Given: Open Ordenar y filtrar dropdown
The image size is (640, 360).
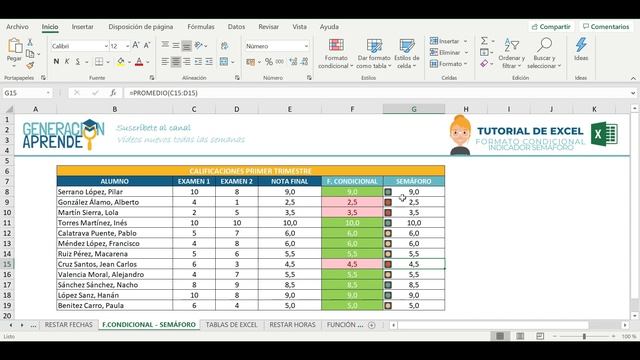Looking at the screenshot, I should point(511,53).
